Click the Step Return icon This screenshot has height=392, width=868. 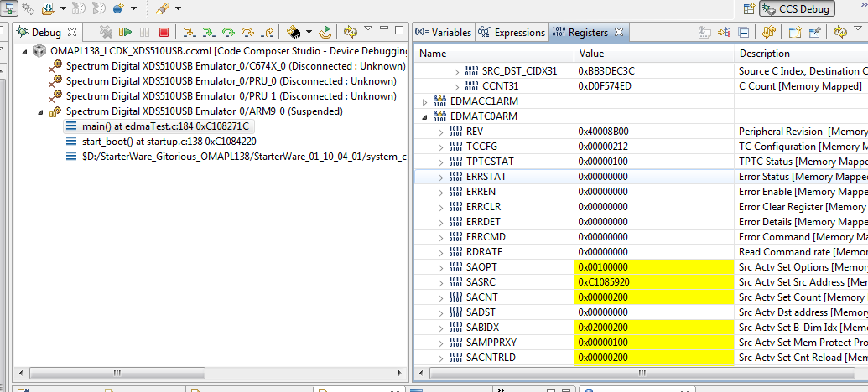[x=267, y=33]
